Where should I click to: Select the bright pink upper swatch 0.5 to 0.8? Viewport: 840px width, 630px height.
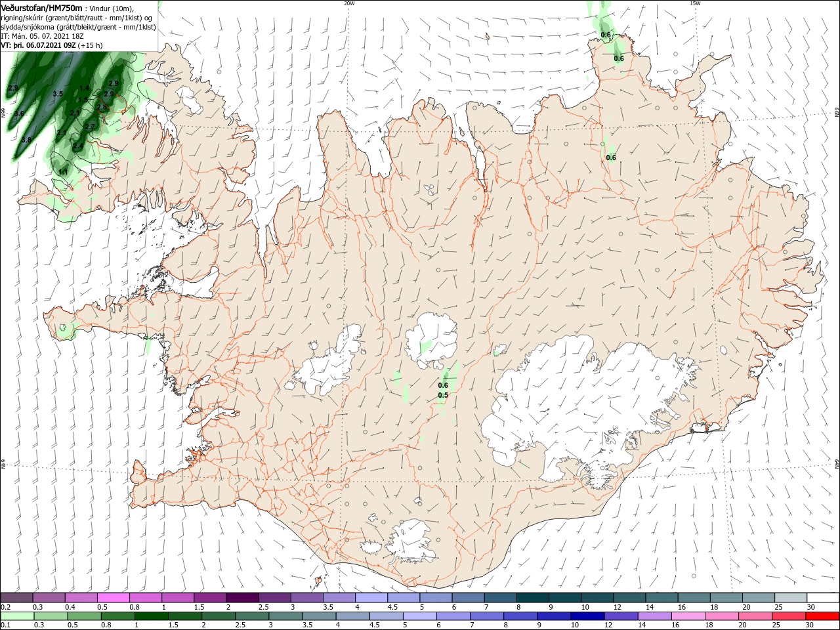(113, 598)
